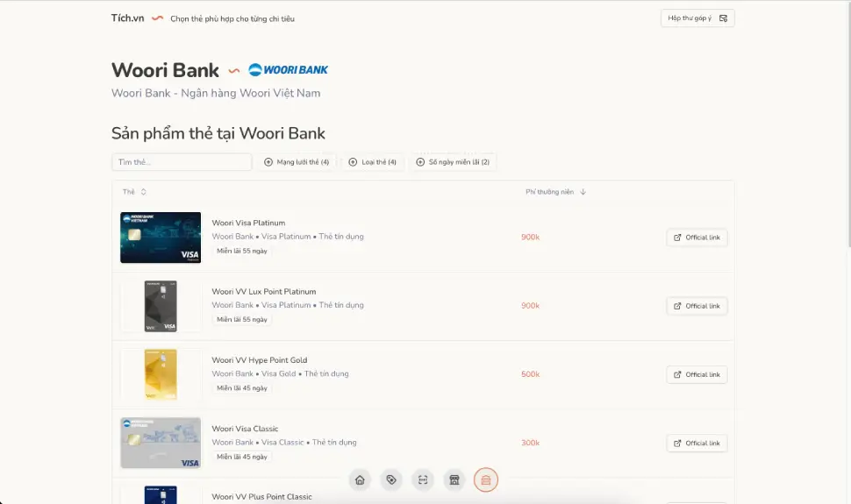The width and height of the screenshot is (851, 504).
Task: Open Số ngày miễn lãi filter
Action: [454, 162]
